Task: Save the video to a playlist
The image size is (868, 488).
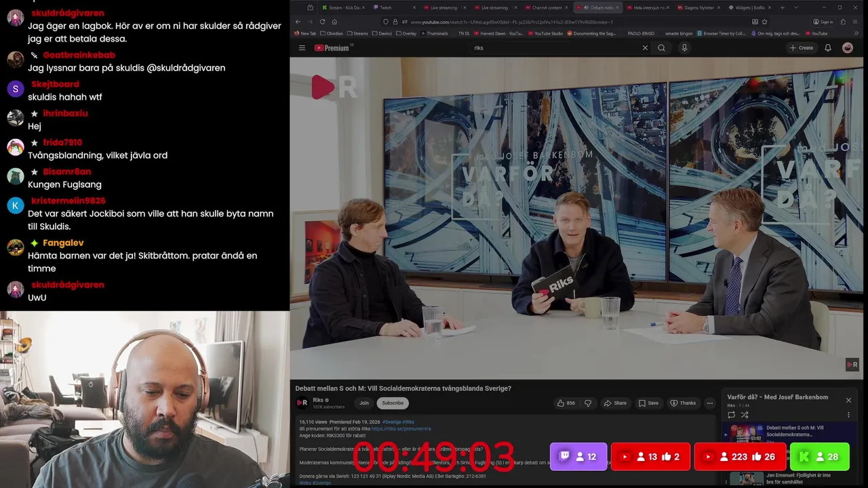Action: pos(648,403)
